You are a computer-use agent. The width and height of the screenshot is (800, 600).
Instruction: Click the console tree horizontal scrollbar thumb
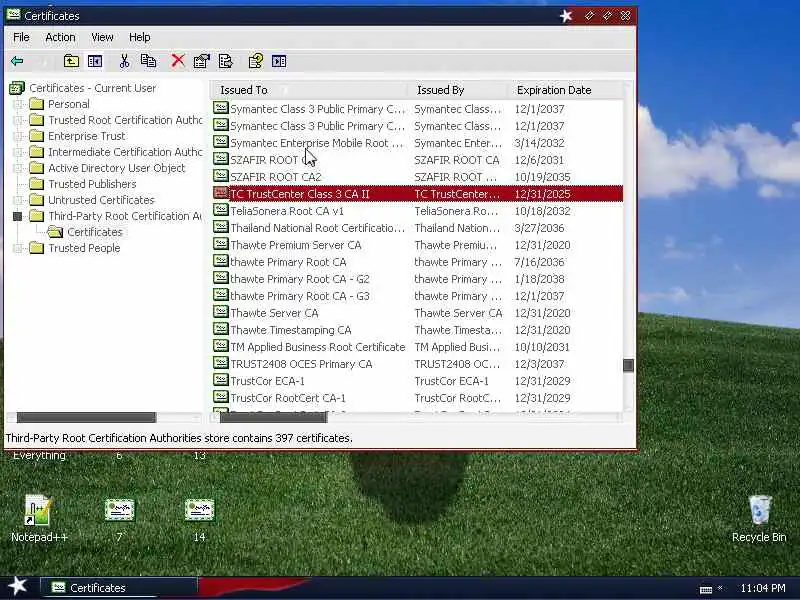pos(86,417)
